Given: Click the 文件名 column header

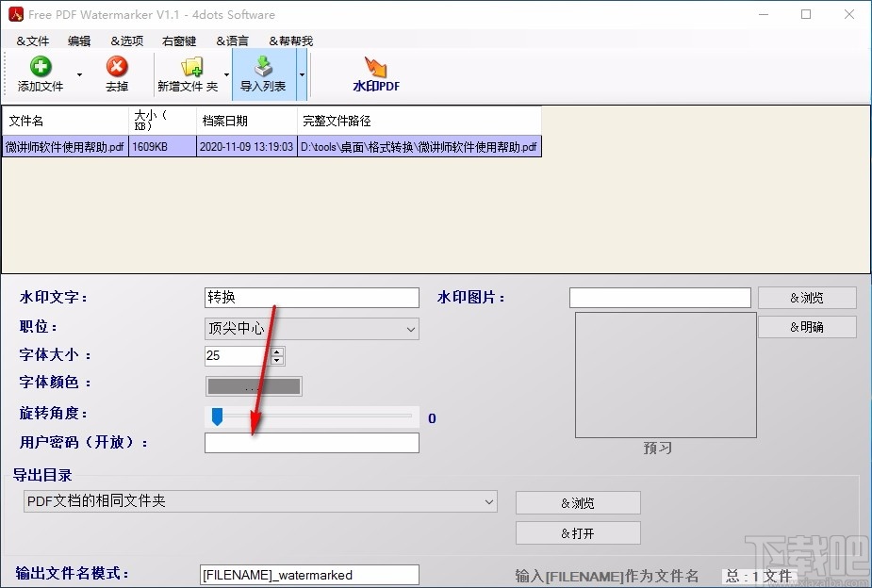Looking at the screenshot, I should [x=66, y=121].
